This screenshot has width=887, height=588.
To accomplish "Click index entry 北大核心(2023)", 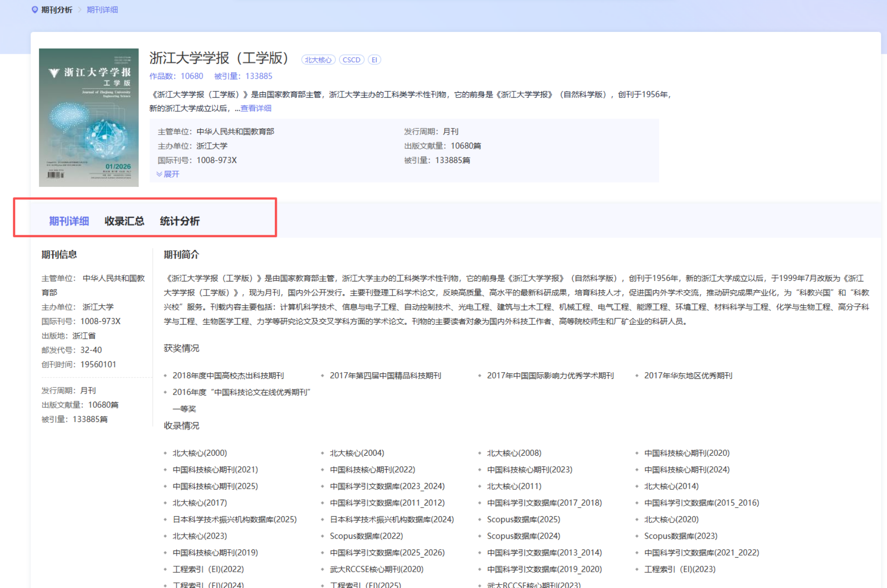I will point(200,536).
